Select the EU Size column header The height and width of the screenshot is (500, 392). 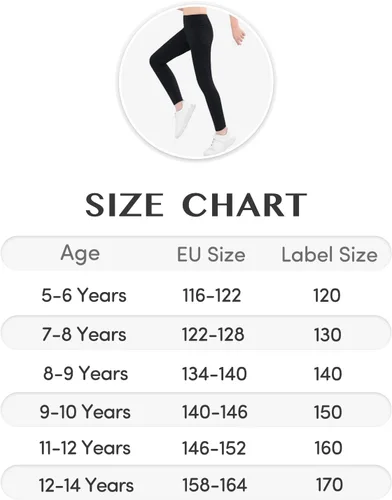click(211, 255)
